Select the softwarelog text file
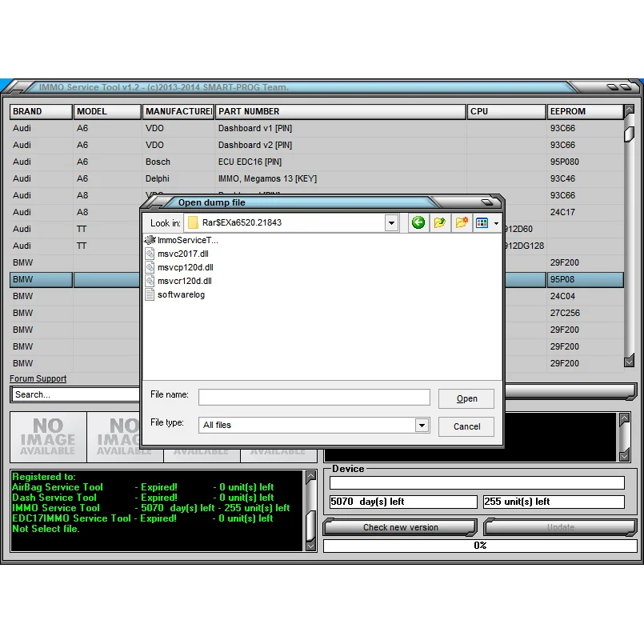The image size is (644, 644). pyautogui.click(x=175, y=294)
